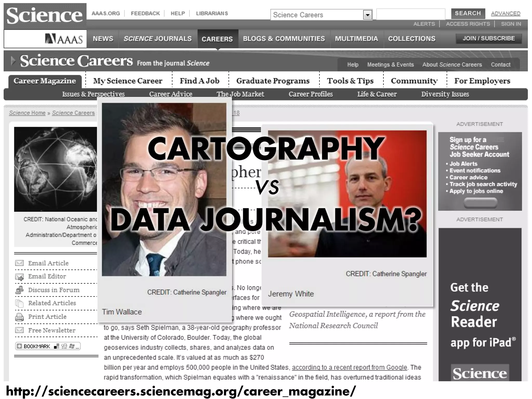The image size is (532, 399).
Task: Open the Science Careers search scope dropdown
Action: point(321,15)
